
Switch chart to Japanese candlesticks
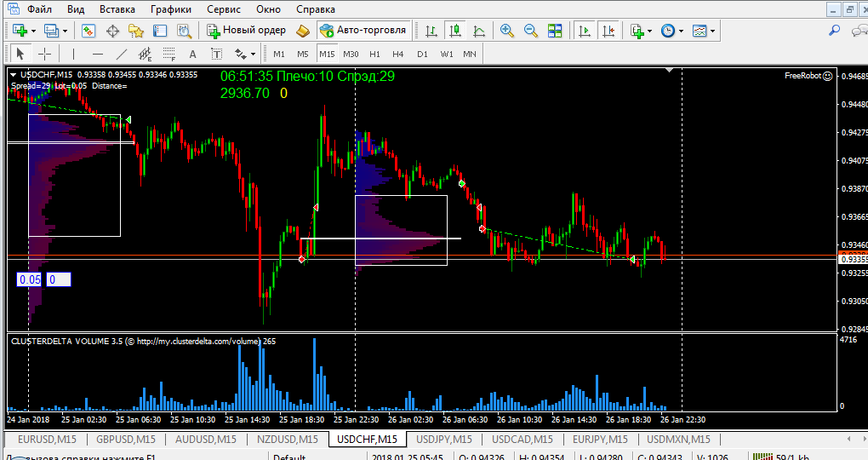click(455, 31)
